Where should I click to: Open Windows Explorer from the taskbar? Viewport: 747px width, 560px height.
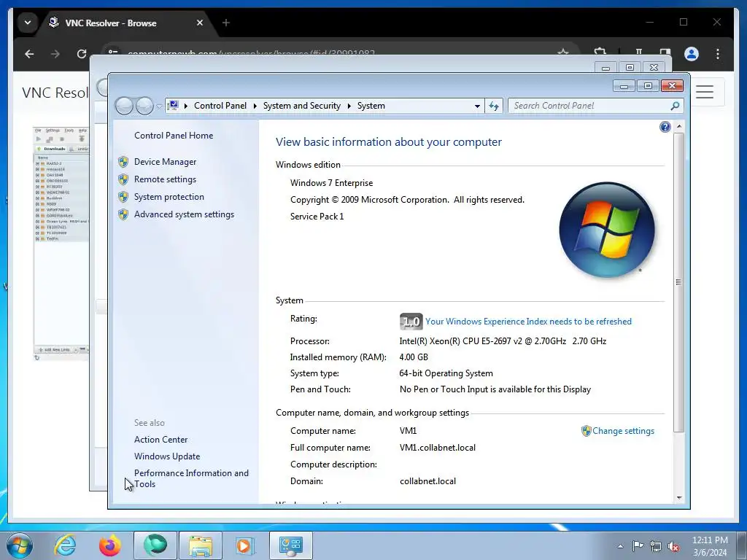click(201, 545)
